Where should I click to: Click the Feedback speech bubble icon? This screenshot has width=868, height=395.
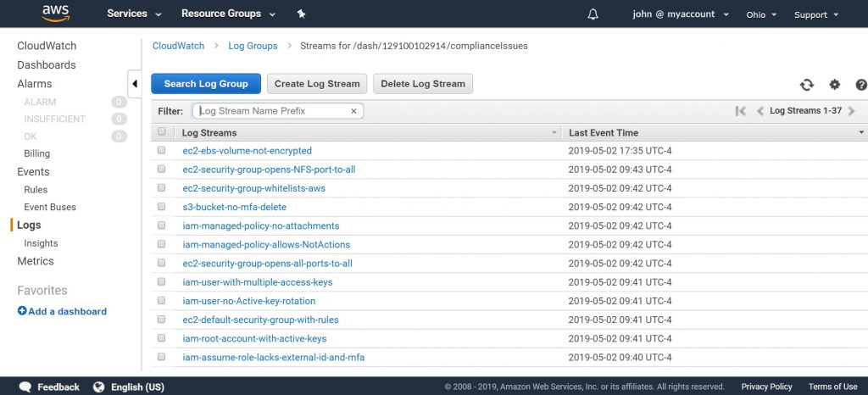25,387
